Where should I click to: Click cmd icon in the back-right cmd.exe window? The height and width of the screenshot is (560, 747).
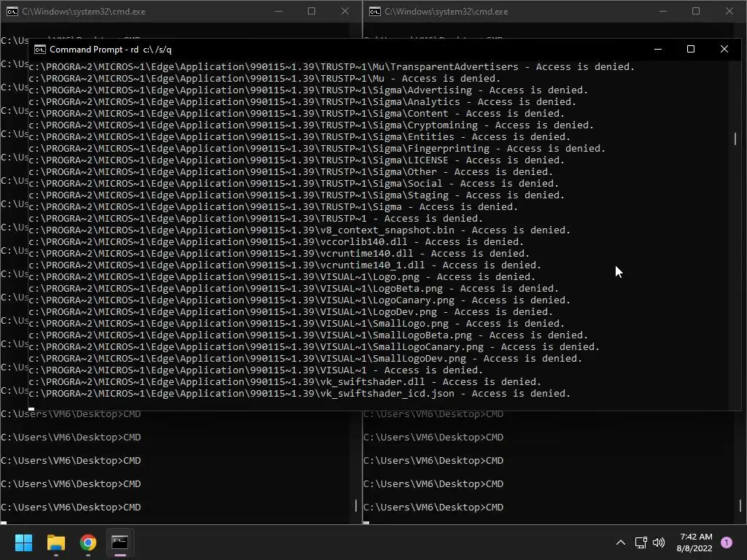[x=375, y=12]
